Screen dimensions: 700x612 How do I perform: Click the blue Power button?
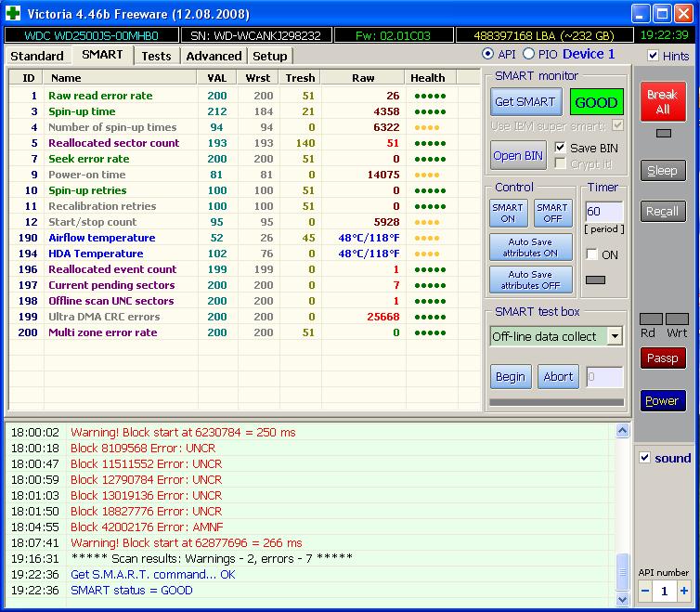(662, 400)
